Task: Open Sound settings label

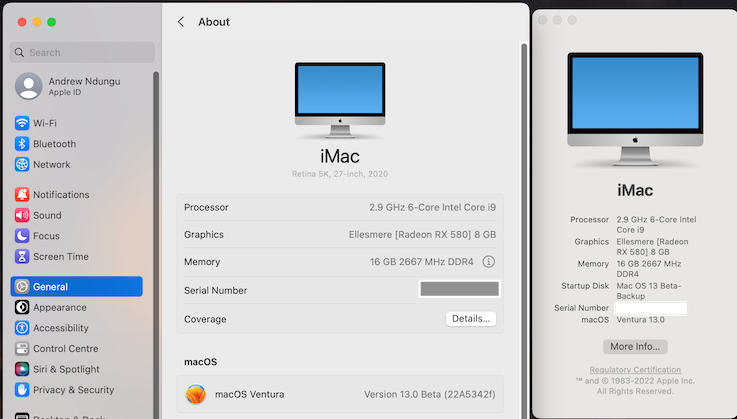Action: pos(47,215)
